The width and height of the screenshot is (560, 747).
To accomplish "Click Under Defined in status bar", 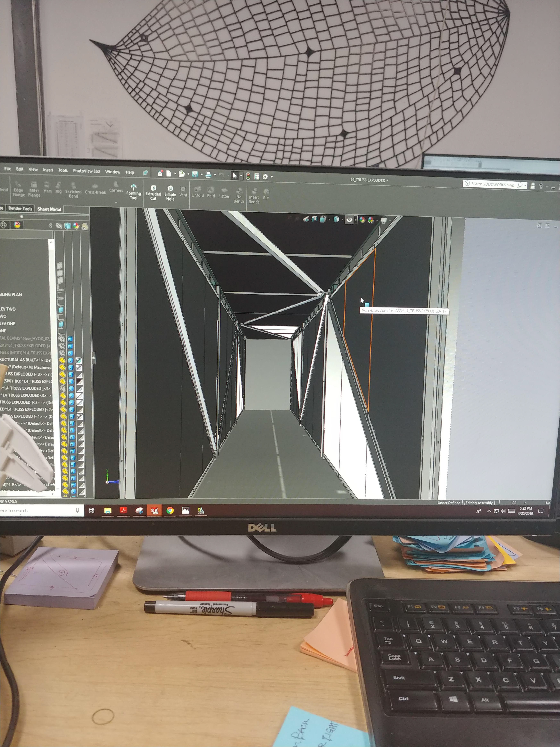I will click(449, 503).
